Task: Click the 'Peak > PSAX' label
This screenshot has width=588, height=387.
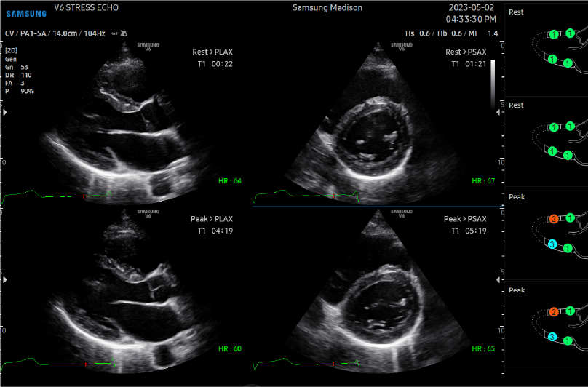Action: [x=465, y=219]
